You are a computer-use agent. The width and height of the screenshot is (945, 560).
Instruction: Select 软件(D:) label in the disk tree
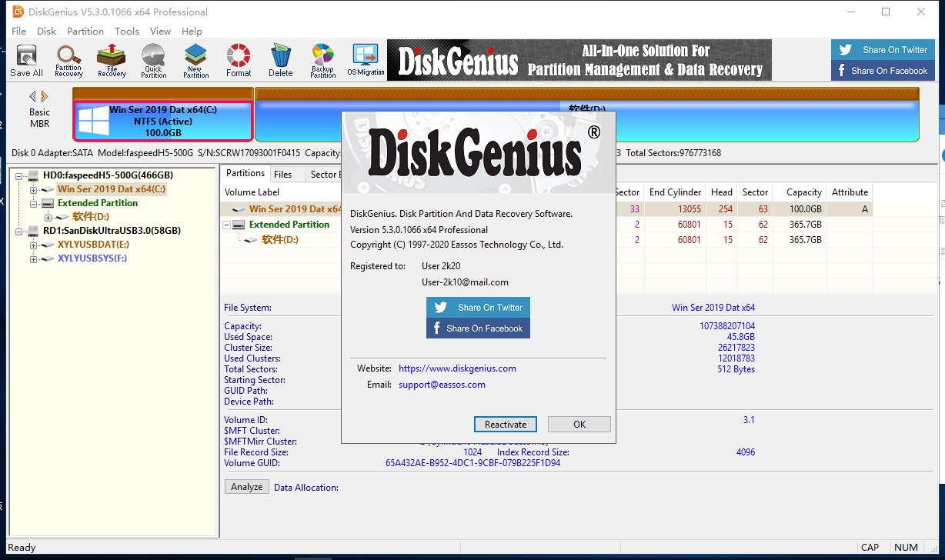tap(91, 217)
